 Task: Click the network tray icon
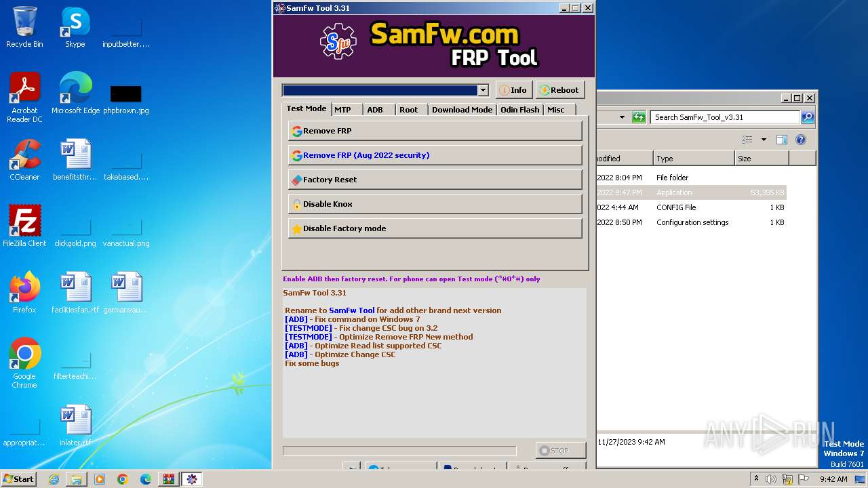[x=787, y=479]
